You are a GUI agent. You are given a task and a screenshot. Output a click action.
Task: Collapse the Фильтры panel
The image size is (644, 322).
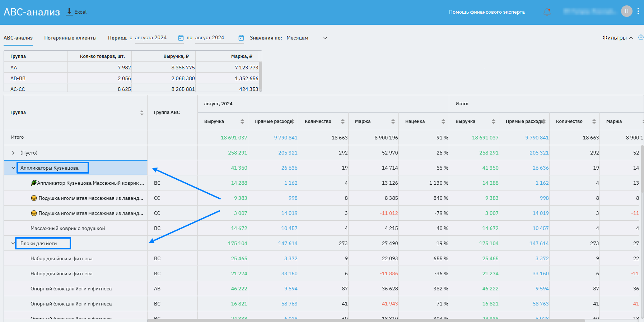coord(617,38)
